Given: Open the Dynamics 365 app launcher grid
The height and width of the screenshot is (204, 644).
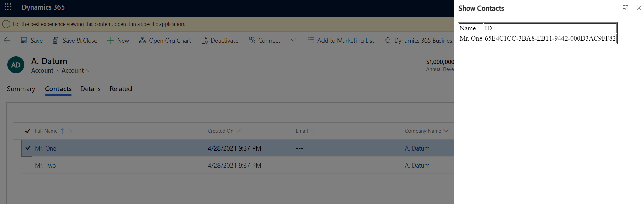Looking at the screenshot, I should 8,7.
